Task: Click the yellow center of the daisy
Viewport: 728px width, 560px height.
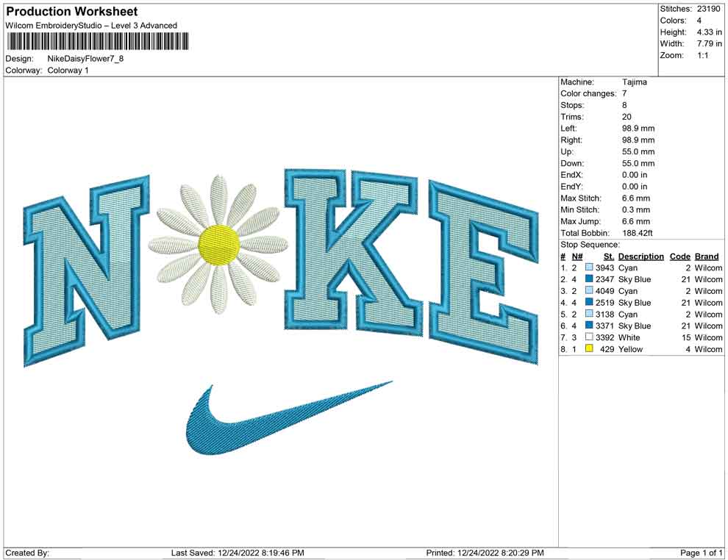Action: click(220, 244)
